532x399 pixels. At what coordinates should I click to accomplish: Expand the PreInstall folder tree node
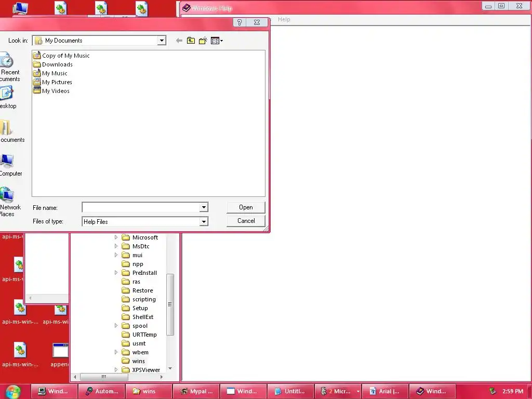point(116,272)
